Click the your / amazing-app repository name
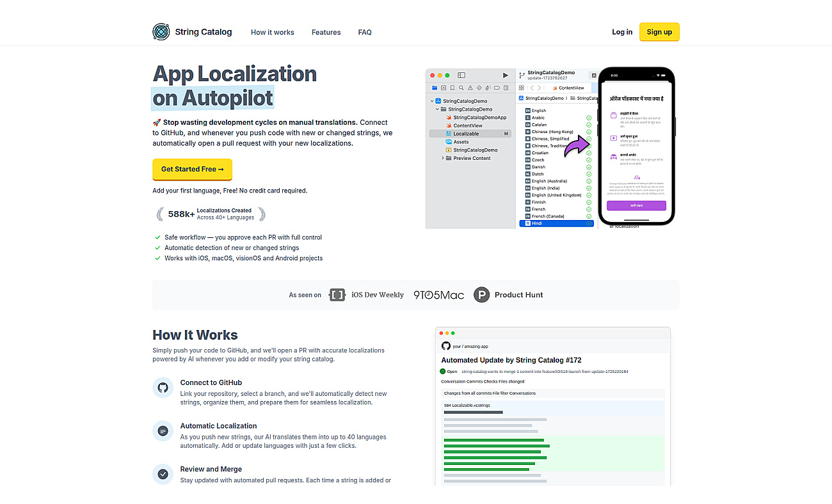The image size is (832, 504). 470,346
